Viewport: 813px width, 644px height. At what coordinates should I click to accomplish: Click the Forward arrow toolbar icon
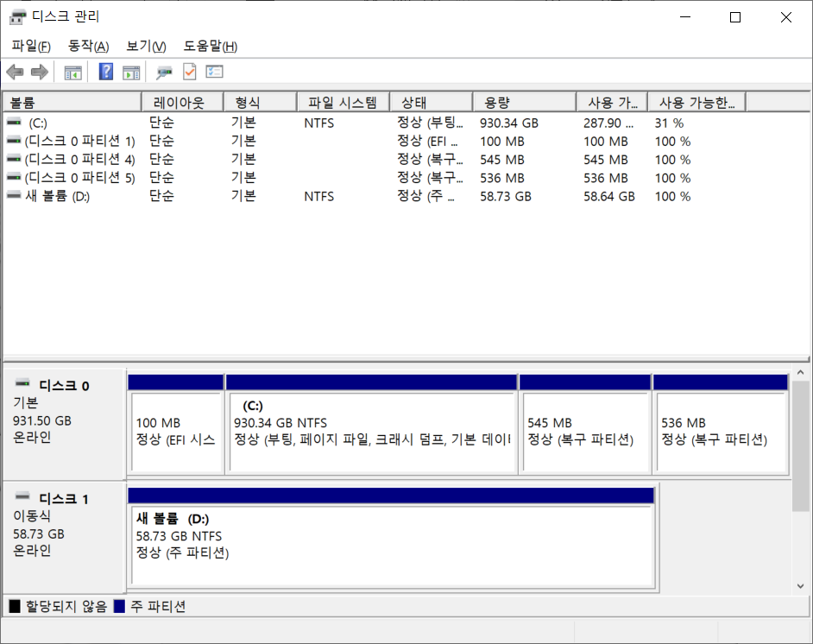[40, 72]
